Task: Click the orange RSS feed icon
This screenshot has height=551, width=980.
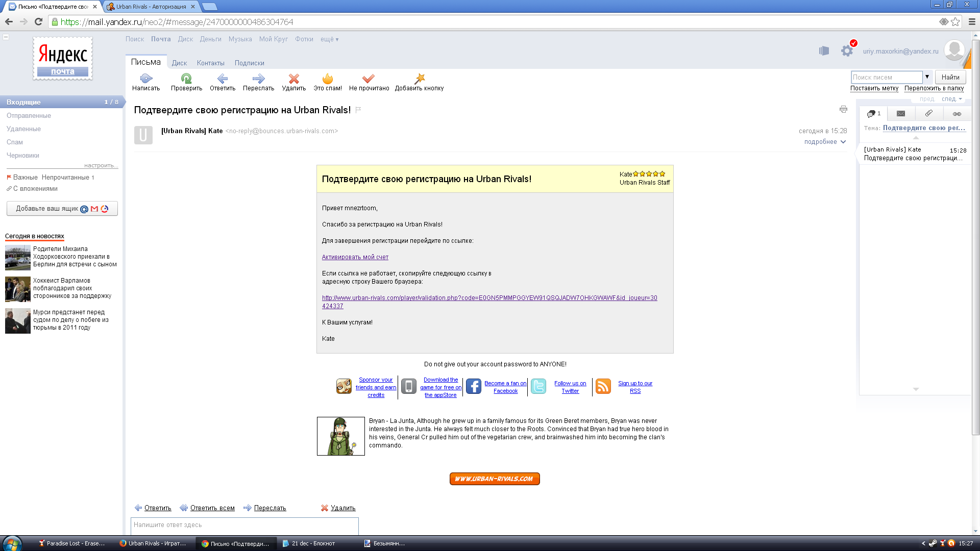Action: 603,387
